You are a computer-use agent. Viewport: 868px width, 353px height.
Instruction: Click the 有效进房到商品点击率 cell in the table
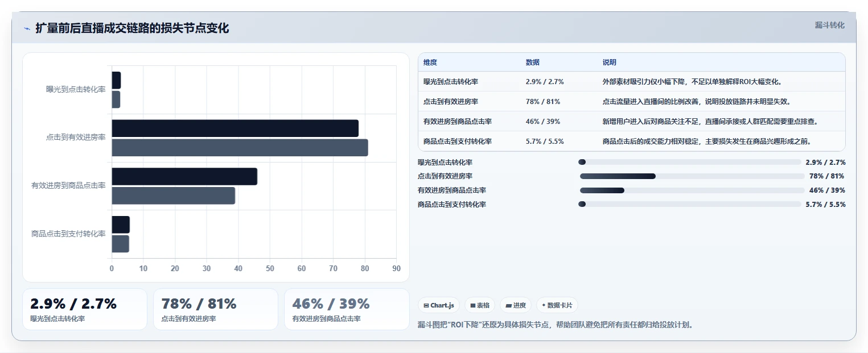coord(458,122)
